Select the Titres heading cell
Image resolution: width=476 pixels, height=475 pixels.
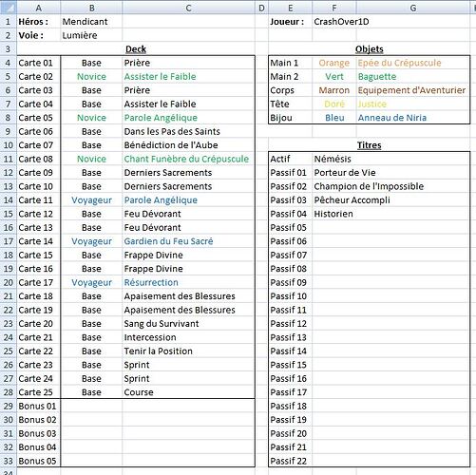370,145
